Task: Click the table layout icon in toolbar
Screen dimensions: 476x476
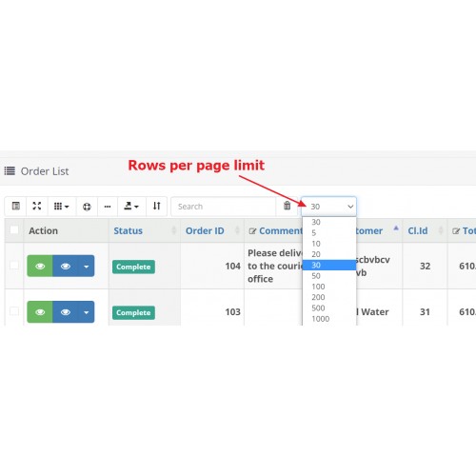Action: (x=15, y=207)
